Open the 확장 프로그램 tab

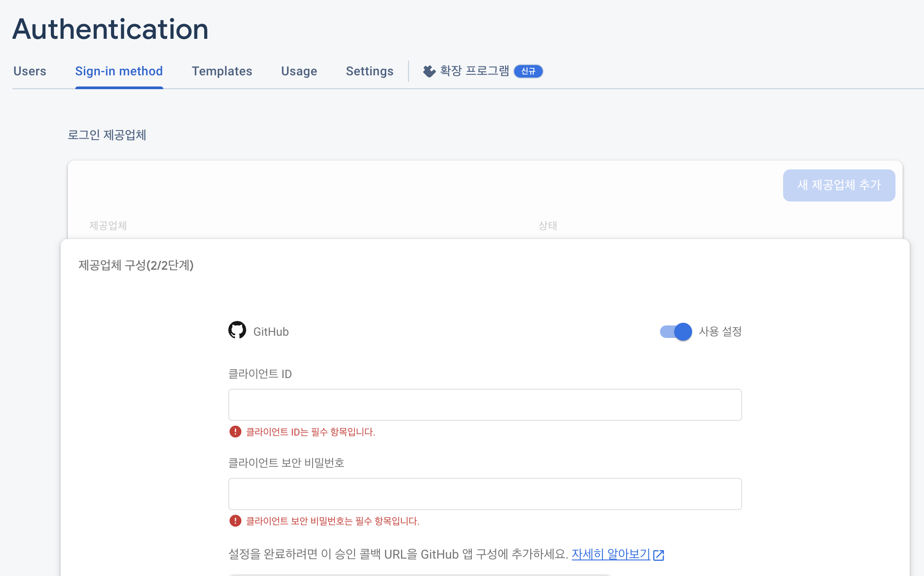474,71
